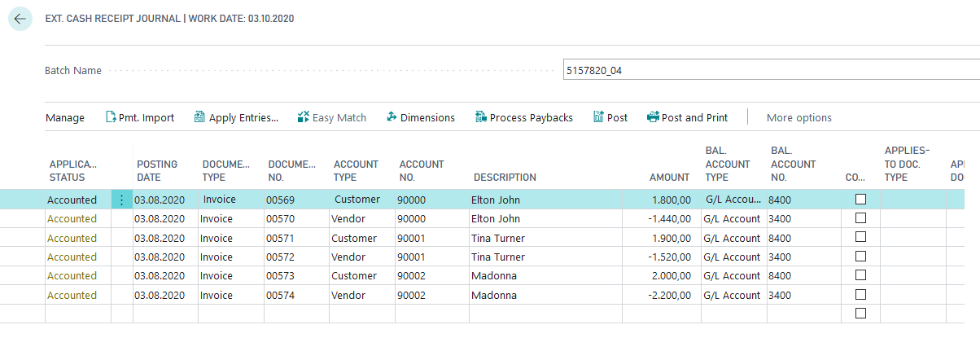Image resolution: width=980 pixels, height=360 pixels.
Task: Click document number 00570
Action: [280, 218]
